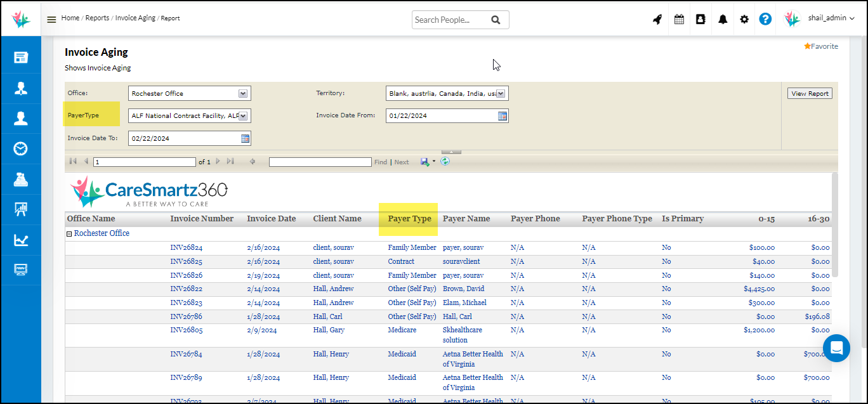Open the line chart icon in sidebar
The height and width of the screenshot is (404, 868).
pos(21,240)
